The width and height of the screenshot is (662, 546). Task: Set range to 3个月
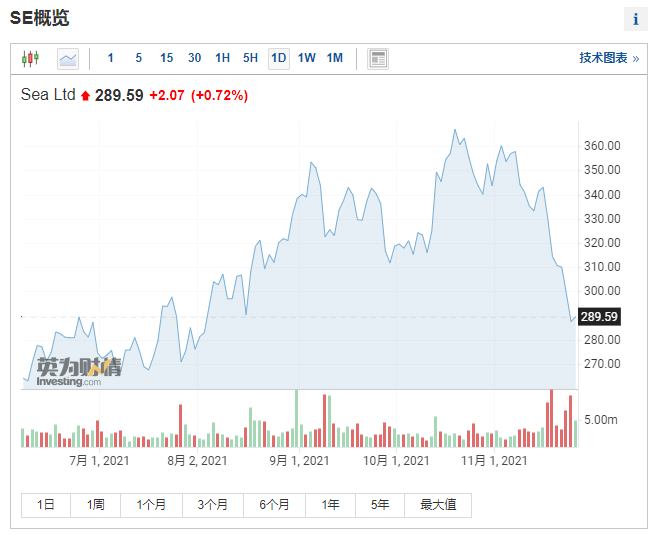[213, 505]
